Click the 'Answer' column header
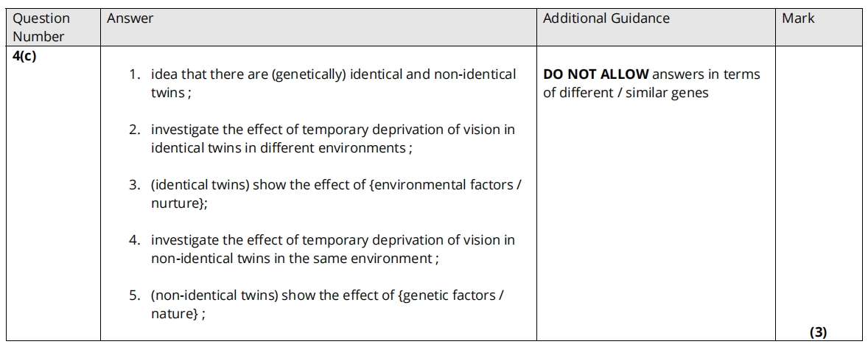This screenshot has width=868, height=347. point(130,18)
